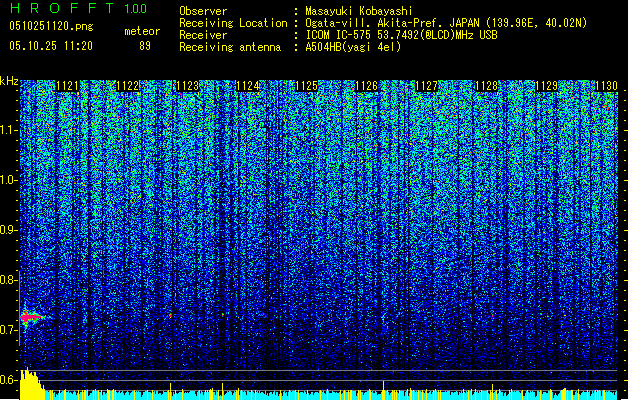The height and width of the screenshot is (400, 629).
Task: Click the 1130 time marker
Action: [606, 86]
